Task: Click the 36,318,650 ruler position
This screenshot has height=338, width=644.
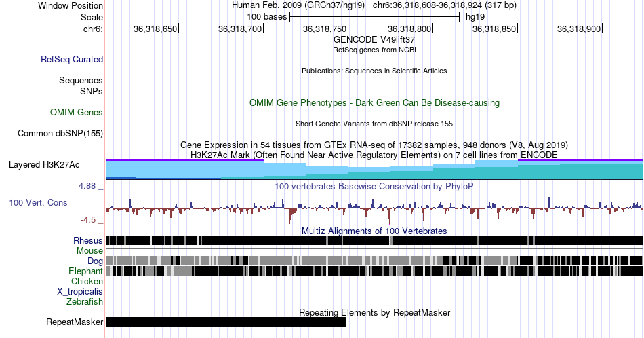Action: coord(155,29)
